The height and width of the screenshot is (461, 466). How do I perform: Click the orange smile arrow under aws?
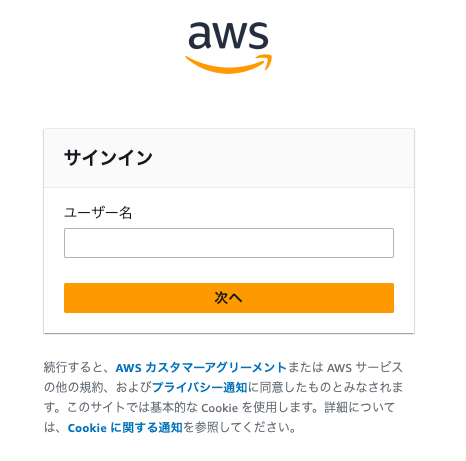point(229,64)
